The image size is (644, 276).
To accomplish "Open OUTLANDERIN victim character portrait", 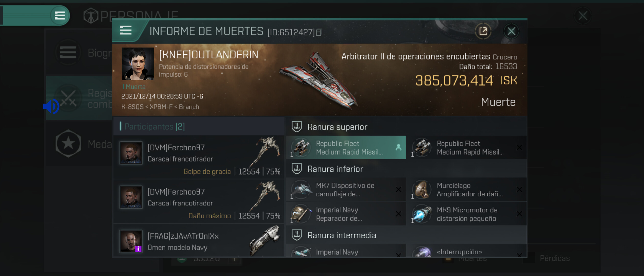I will [x=138, y=64].
